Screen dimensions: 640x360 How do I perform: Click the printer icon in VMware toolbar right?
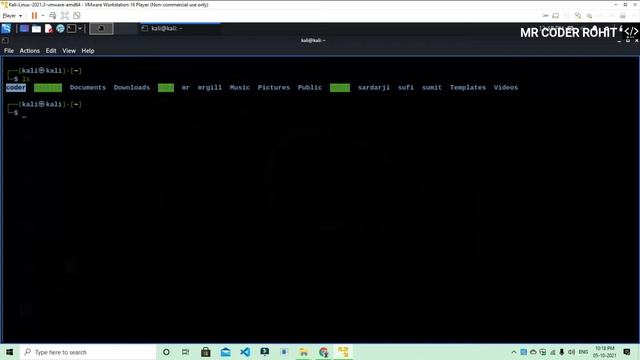click(x=622, y=16)
